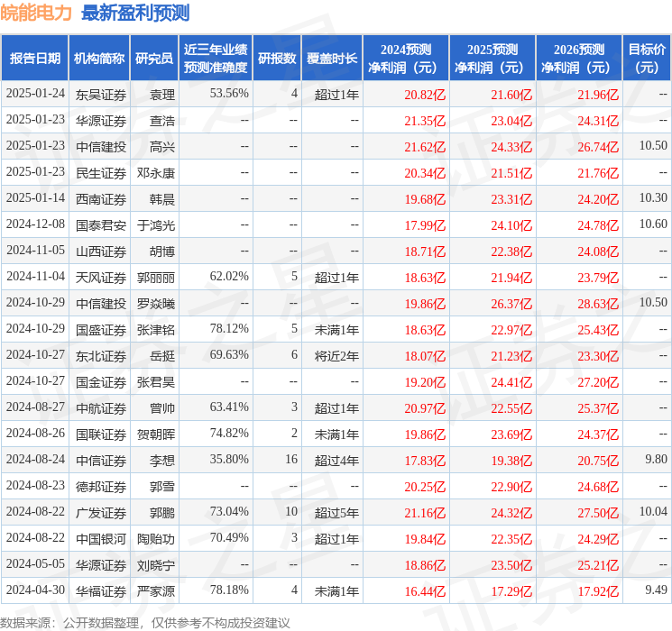The image size is (672, 631).
Task: Select the 2025预测净利润 column header
Action: pyautogui.click(x=492, y=59)
